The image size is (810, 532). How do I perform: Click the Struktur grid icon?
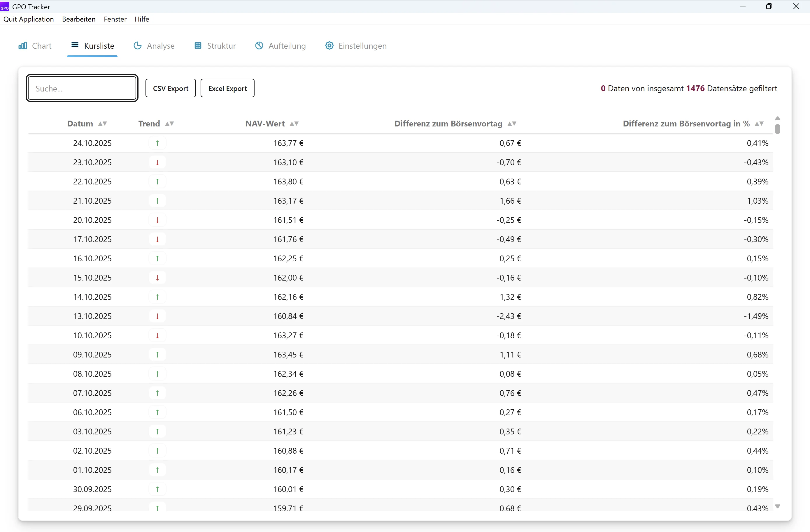pyautogui.click(x=198, y=45)
